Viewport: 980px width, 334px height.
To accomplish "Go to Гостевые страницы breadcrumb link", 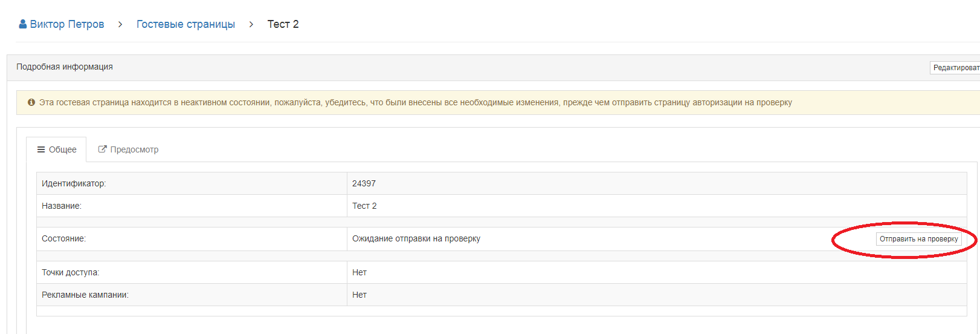I will click(x=185, y=24).
